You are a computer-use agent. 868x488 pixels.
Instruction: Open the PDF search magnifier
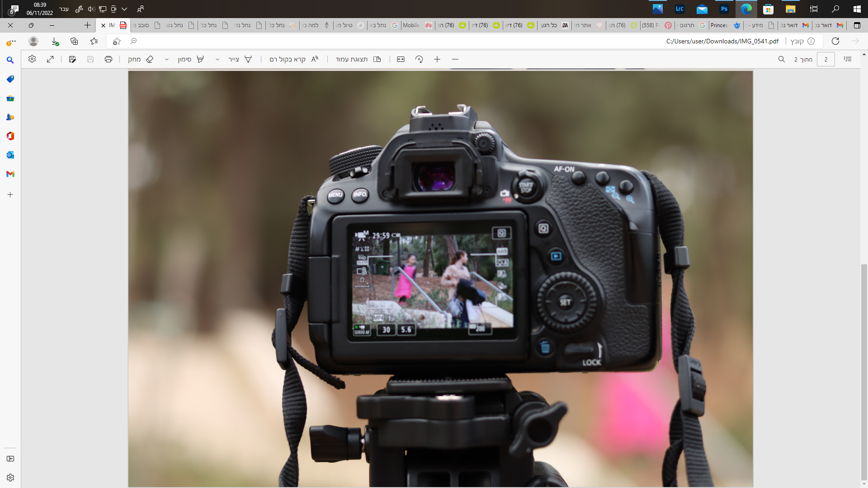tap(781, 59)
